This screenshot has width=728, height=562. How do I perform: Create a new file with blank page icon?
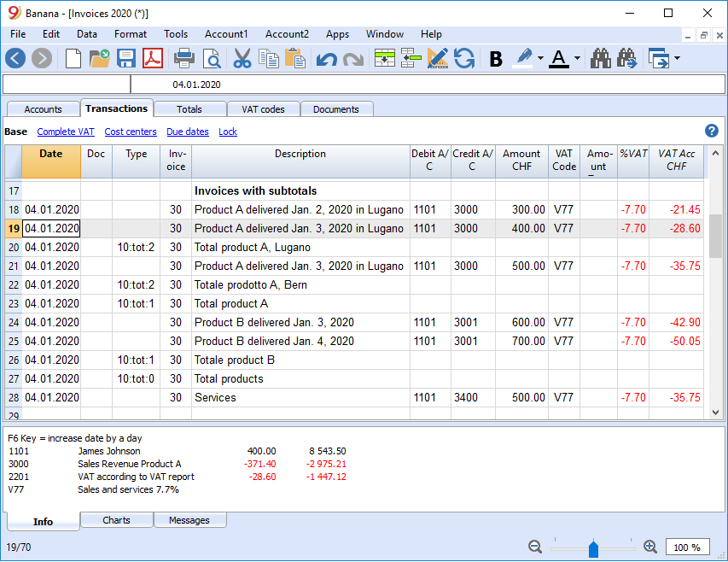(73, 59)
